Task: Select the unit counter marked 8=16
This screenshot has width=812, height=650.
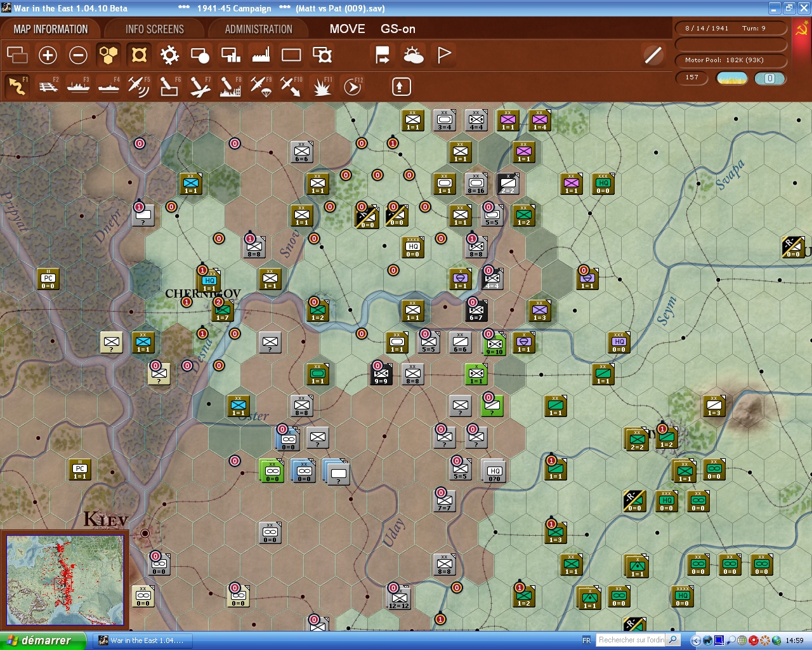Action: (x=476, y=183)
